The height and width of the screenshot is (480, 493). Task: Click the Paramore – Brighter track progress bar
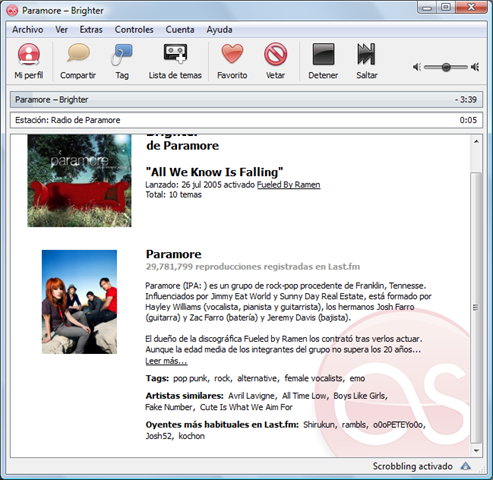click(246, 99)
